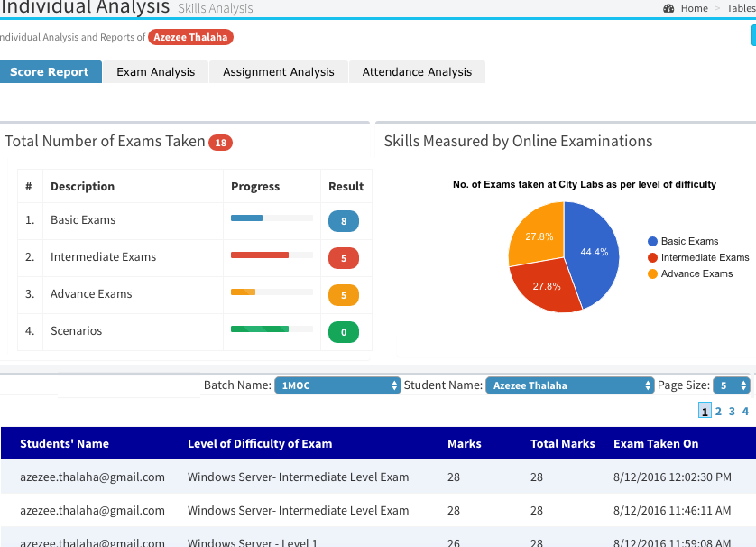Select the Attendance Analysis tab

point(417,72)
